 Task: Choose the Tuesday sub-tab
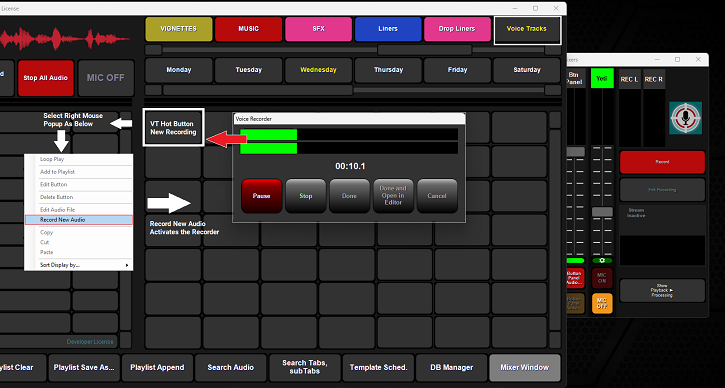pyautogui.click(x=248, y=70)
